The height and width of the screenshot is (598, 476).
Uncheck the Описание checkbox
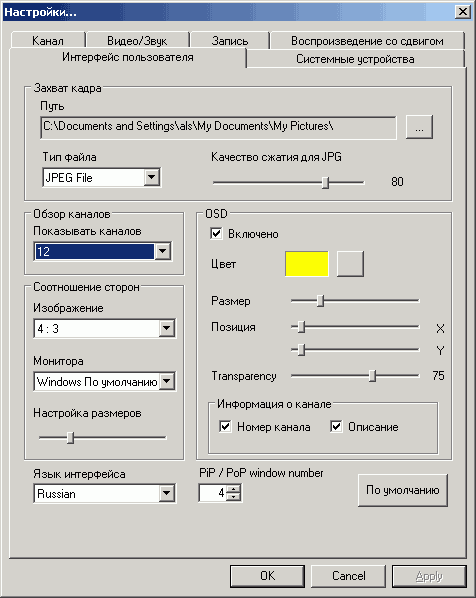coord(336,426)
